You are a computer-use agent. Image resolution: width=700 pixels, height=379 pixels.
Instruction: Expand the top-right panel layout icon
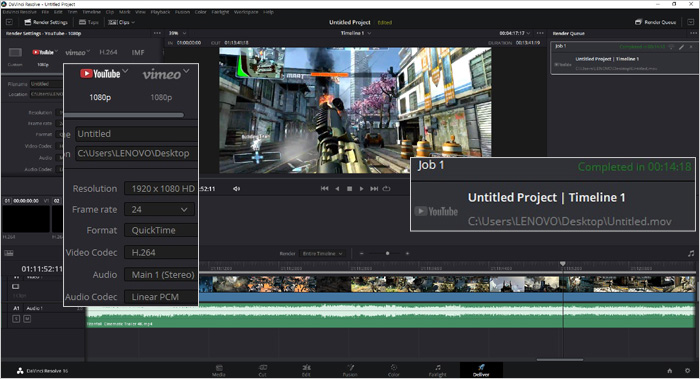pyautogui.click(x=691, y=22)
